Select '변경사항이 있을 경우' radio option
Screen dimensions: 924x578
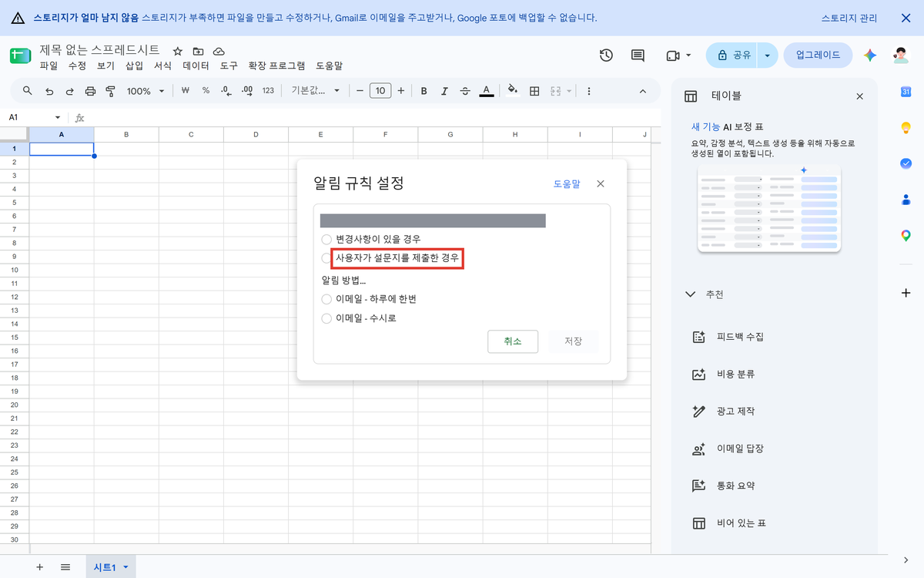(x=326, y=240)
